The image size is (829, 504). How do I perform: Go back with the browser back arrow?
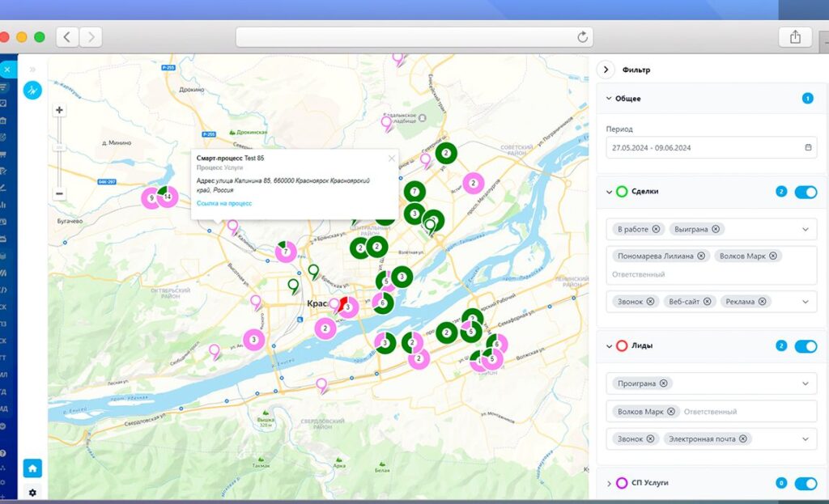(67, 37)
